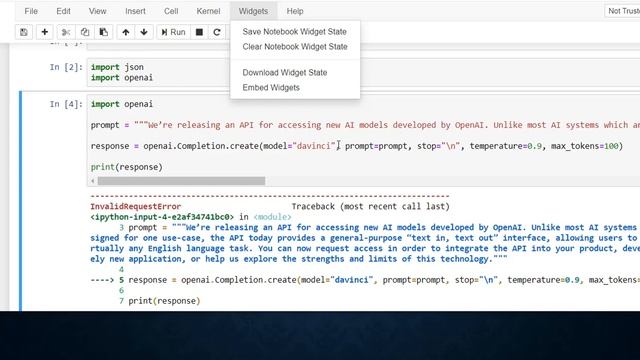
Task: Click the 'In [4]:' cell prompt
Action: click(x=66, y=104)
